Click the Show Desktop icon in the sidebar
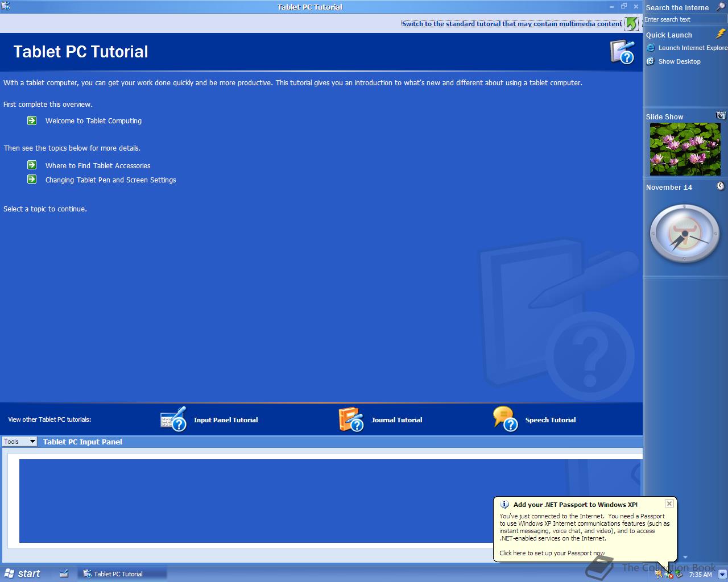728x582 pixels. point(651,61)
